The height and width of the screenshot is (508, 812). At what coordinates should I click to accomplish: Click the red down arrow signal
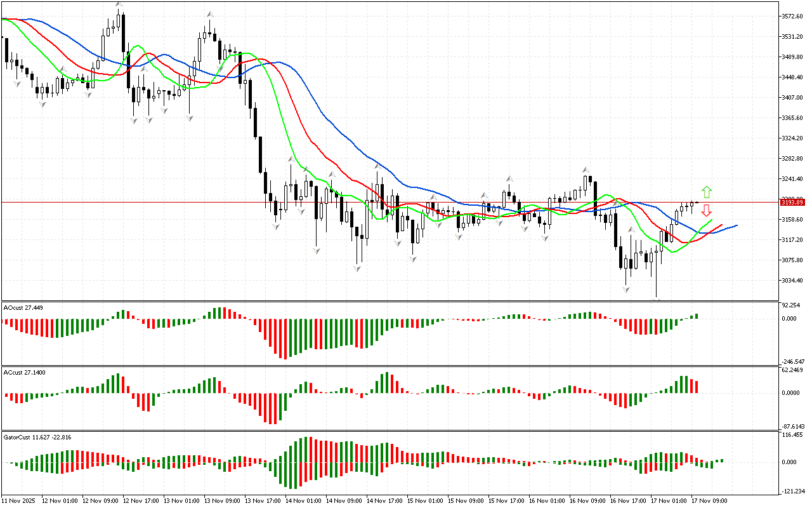pos(706,211)
